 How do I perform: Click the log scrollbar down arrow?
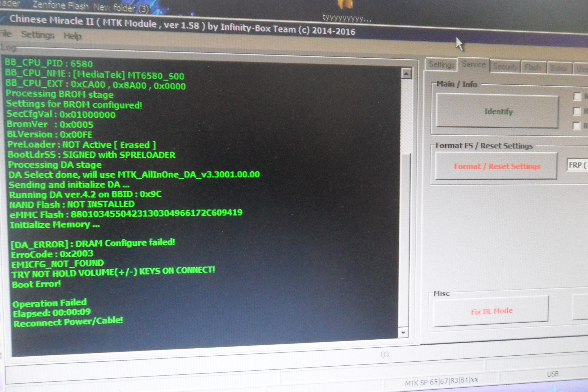click(x=403, y=333)
